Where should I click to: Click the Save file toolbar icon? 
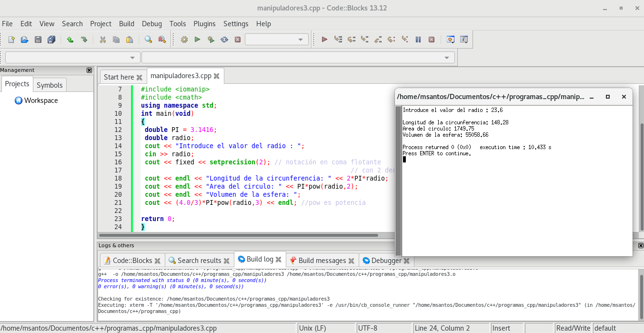pyautogui.click(x=38, y=40)
